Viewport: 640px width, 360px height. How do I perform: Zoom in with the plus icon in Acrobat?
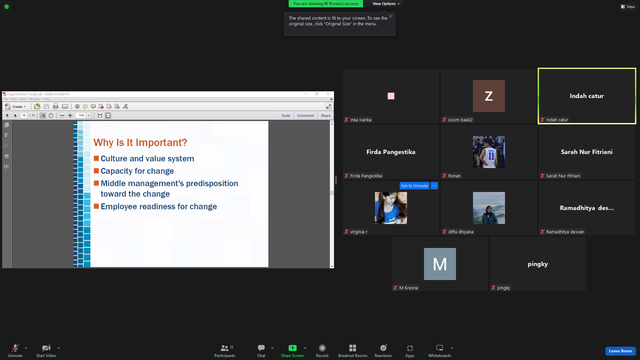[x=70, y=116]
